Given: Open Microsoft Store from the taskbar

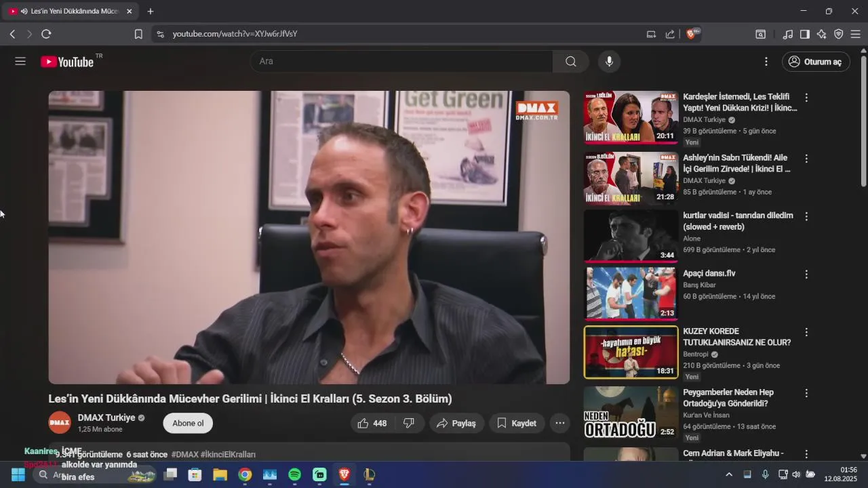Looking at the screenshot, I should point(195,474).
